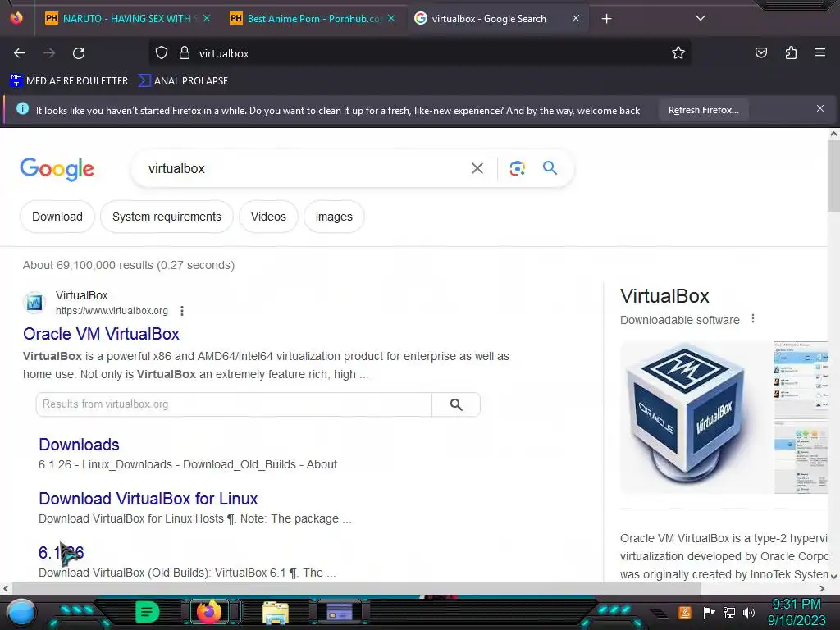Screen dimensions: 840x630
Task: Click the vertical page scrollbar thumb
Action: (x=833, y=177)
